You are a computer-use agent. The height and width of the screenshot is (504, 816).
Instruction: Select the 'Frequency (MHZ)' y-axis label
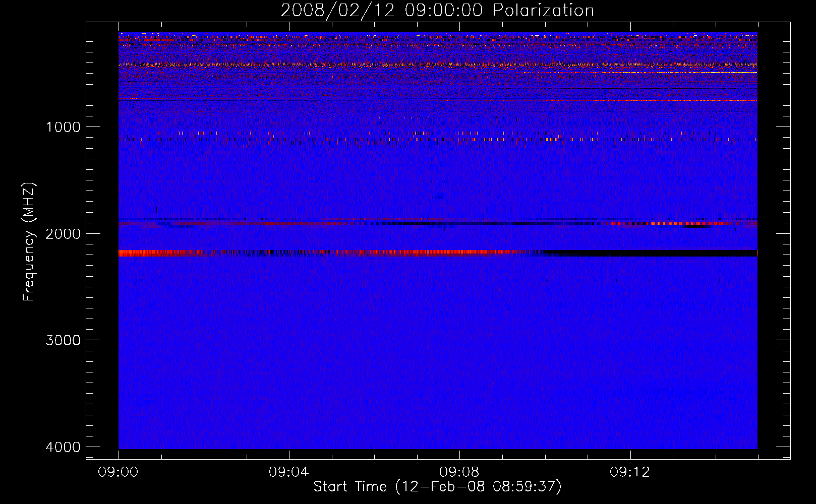click(29, 242)
